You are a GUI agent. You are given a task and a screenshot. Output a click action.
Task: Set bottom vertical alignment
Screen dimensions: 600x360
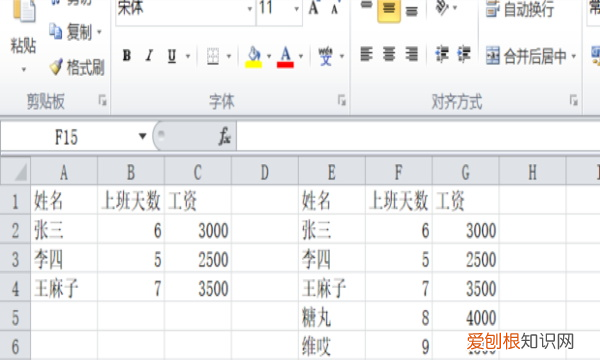pos(411,10)
